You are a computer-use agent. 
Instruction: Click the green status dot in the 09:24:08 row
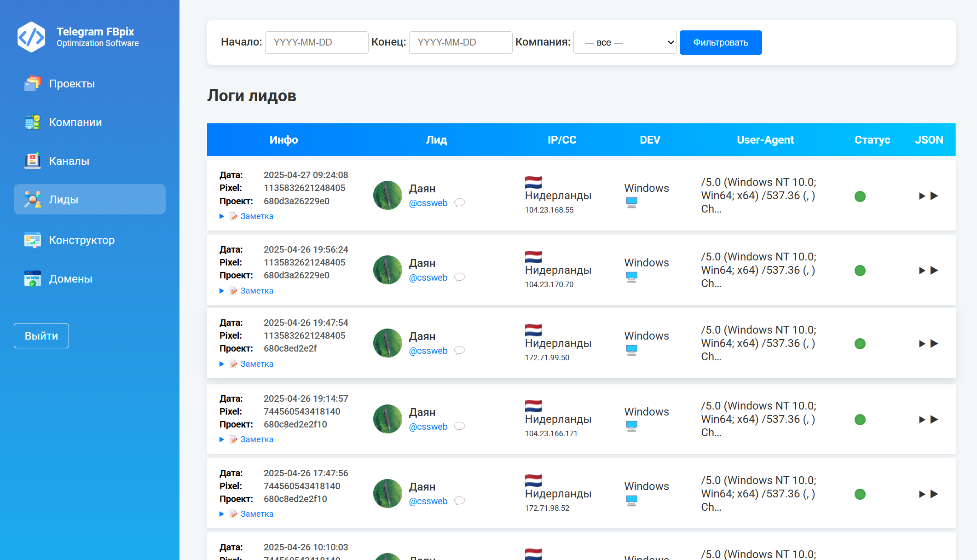click(x=860, y=196)
